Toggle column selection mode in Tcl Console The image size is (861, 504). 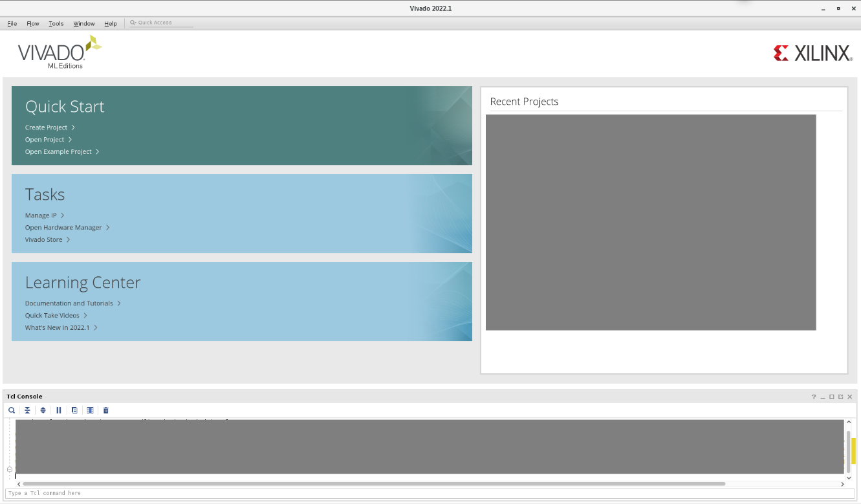[90, 410]
